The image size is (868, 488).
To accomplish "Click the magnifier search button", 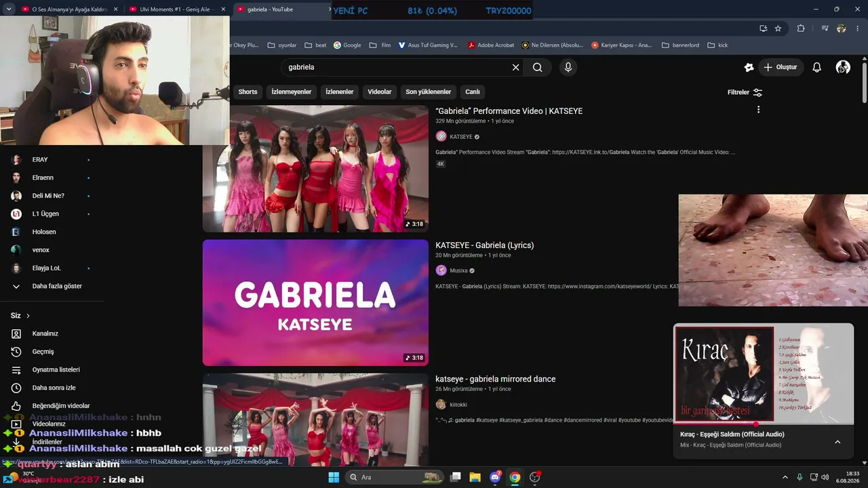I will tap(538, 67).
